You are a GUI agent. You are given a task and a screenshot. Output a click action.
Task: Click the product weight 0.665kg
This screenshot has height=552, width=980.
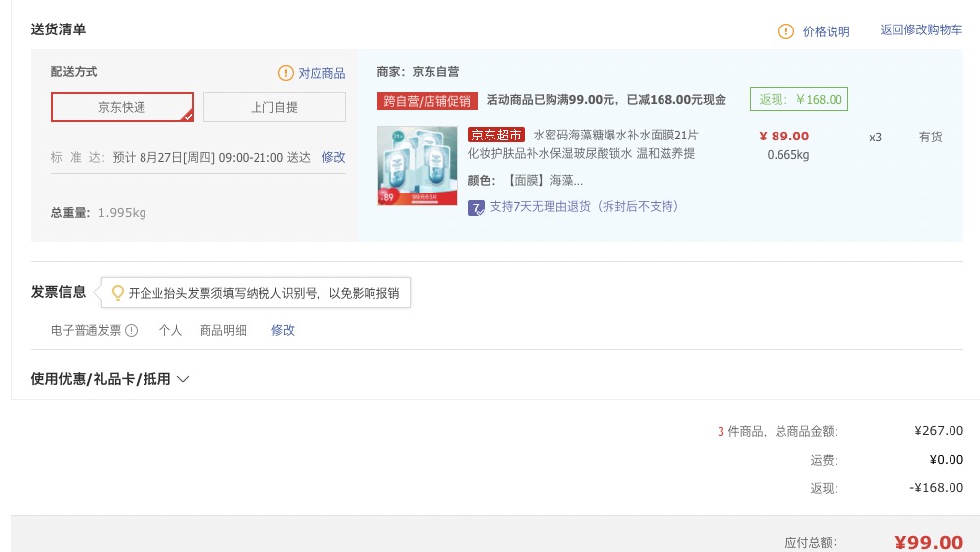tap(788, 155)
